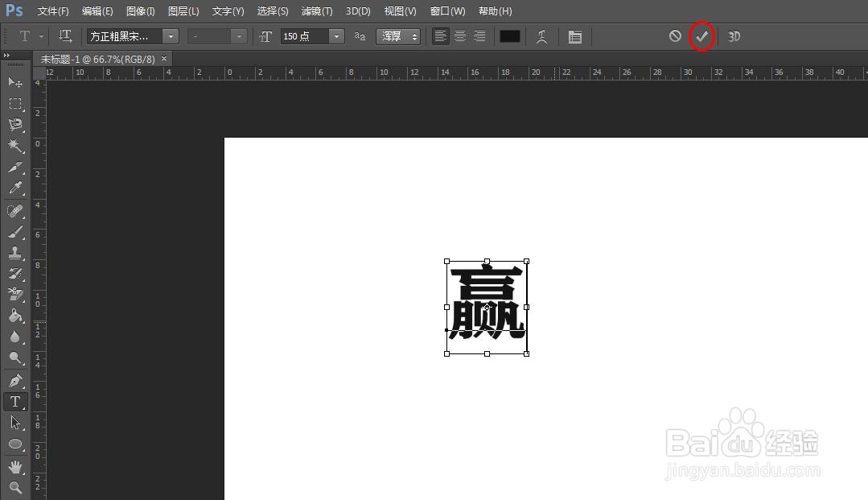Commit the text edit with checkmark
This screenshot has height=500, width=868.
coord(702,36)
